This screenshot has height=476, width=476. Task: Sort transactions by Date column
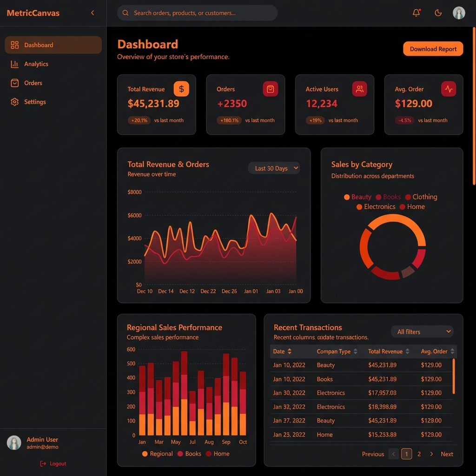282,351
